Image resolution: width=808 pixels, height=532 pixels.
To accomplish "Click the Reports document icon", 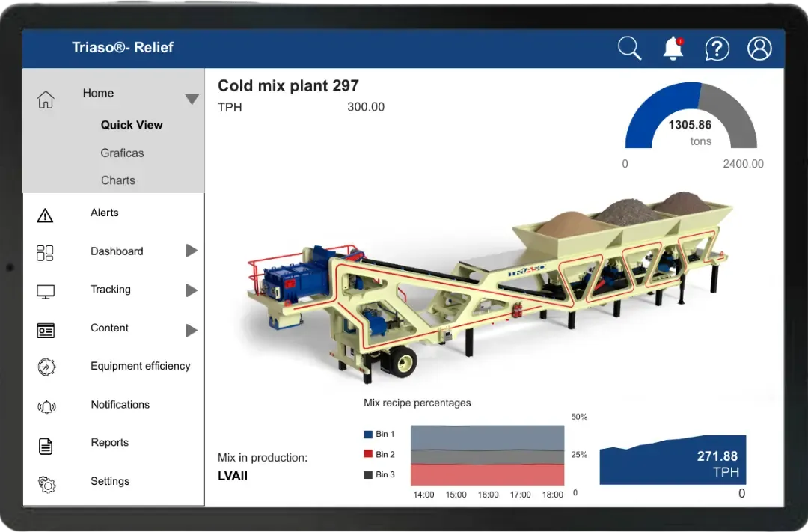I will pos(46,447).
